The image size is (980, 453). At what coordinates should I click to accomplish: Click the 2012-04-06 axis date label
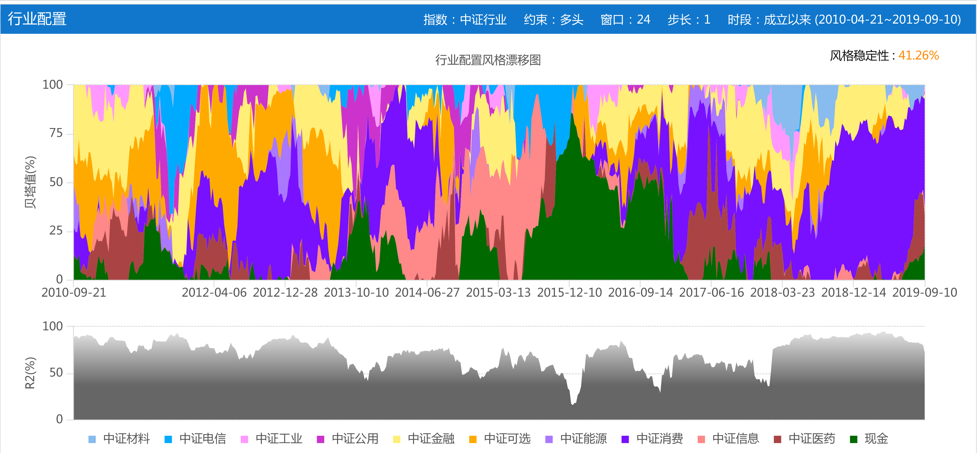pyautogui.click(x=214, y=292)
